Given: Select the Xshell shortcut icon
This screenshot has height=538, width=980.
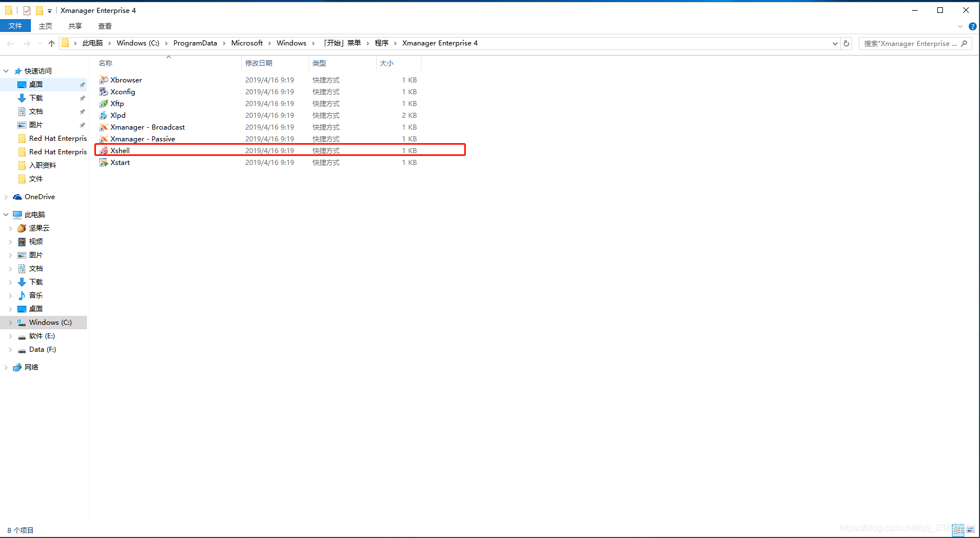Looking at the screenshot, I should click(104, 151).
